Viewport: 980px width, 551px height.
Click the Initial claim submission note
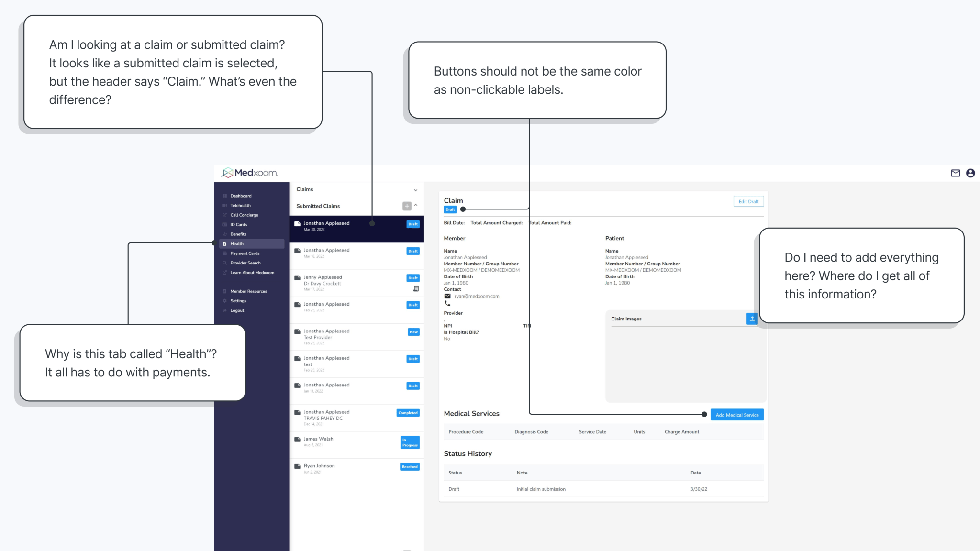click(x=541, y=489)
